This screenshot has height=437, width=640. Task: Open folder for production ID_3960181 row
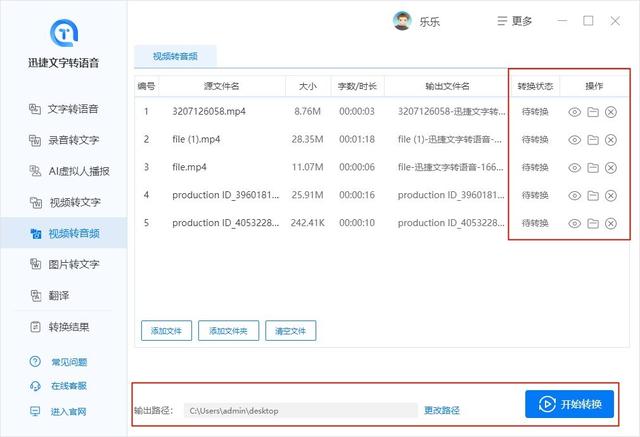(593, 196)
